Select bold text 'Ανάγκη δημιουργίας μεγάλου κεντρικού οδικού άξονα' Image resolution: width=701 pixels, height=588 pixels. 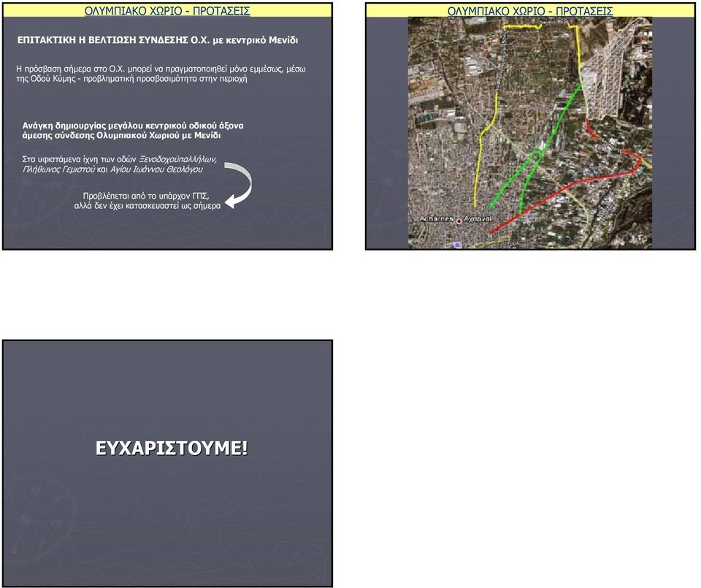[x=133, y=126]
